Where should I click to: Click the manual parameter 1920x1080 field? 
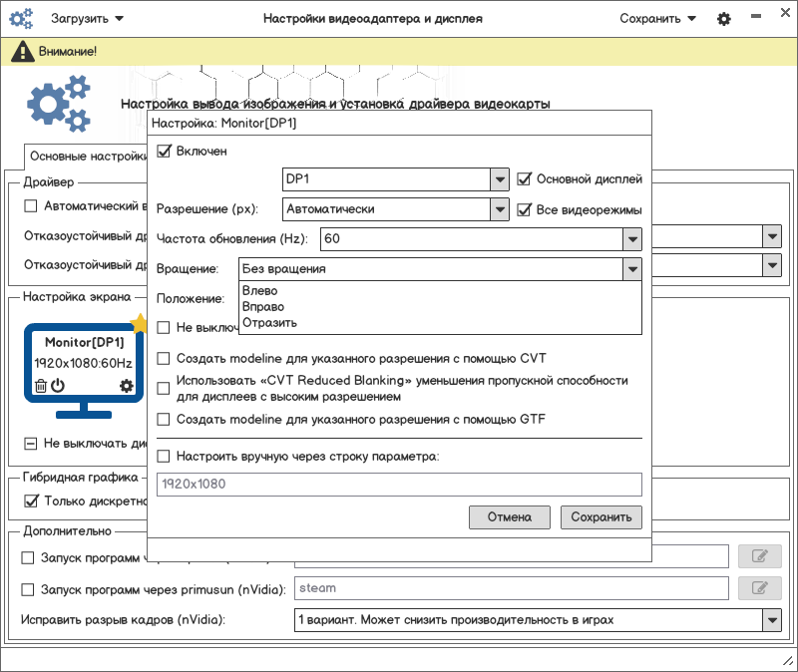tap(399, 484)
